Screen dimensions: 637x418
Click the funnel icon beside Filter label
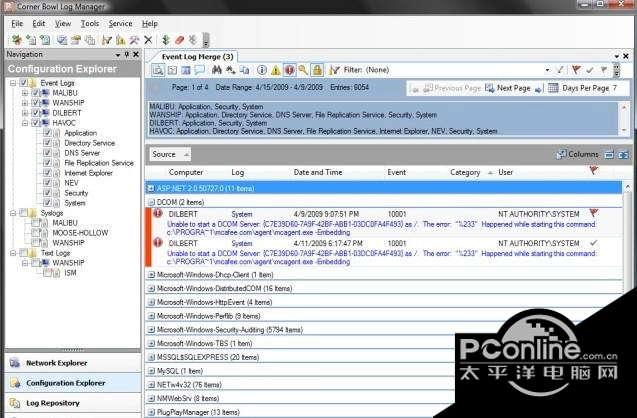(334, 70)
